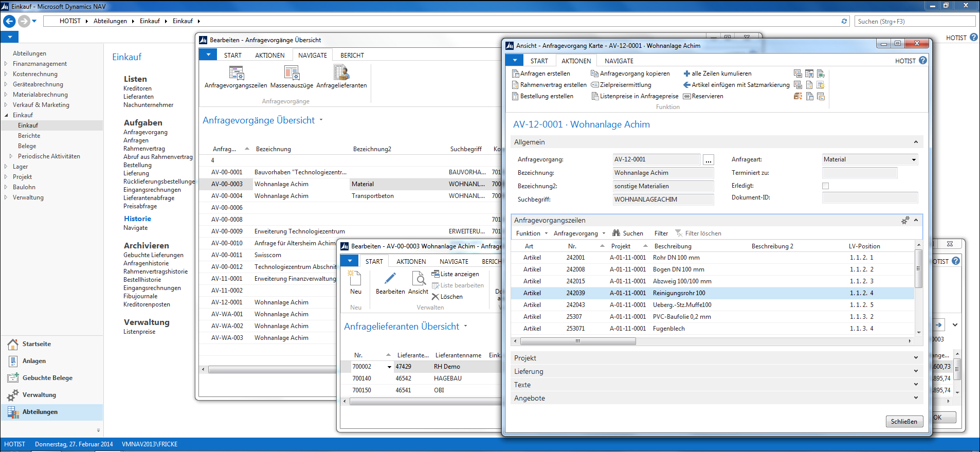
Task: Click alle Zeilen kumulieren
Action: (717, 74)
